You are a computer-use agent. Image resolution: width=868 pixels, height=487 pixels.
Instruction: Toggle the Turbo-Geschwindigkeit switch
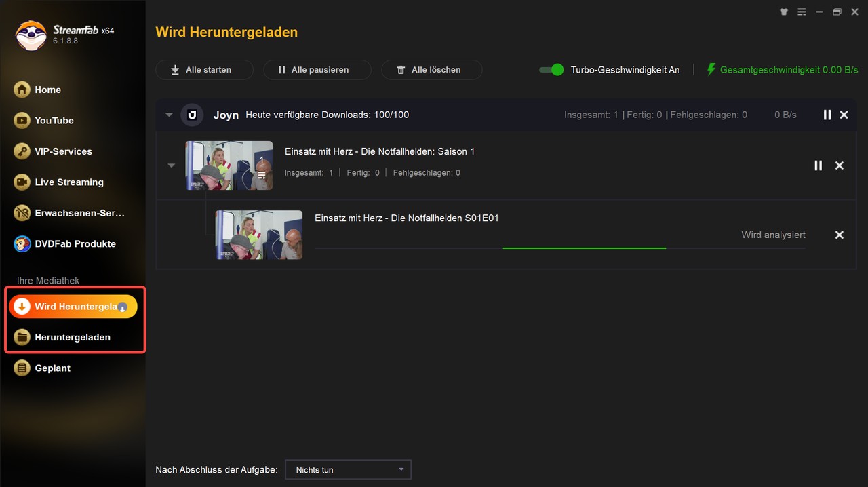[551, 70]
